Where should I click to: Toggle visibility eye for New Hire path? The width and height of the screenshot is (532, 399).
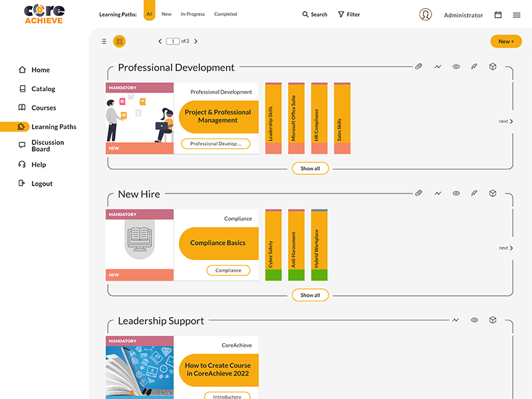[x=456, y=194]
